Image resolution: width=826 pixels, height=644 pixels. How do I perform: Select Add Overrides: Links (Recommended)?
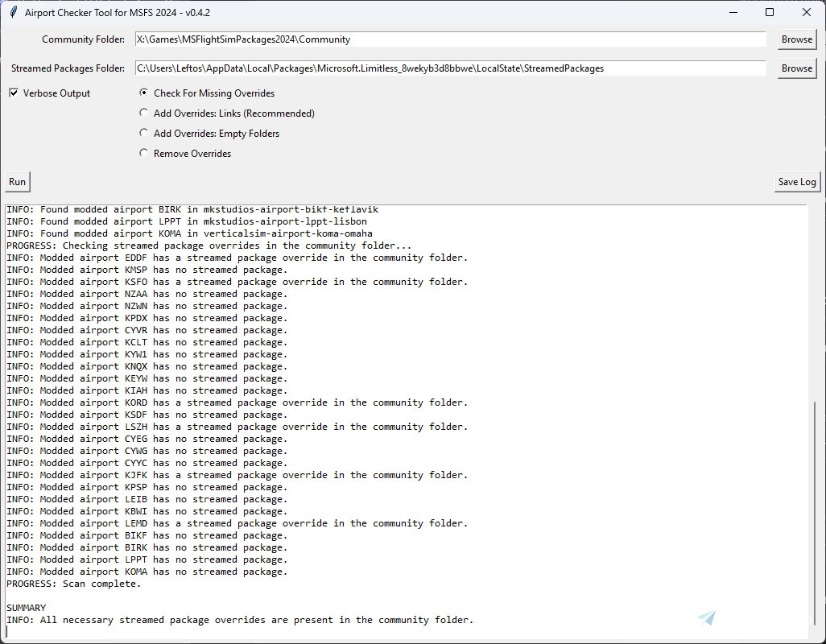tap(143, 113)
